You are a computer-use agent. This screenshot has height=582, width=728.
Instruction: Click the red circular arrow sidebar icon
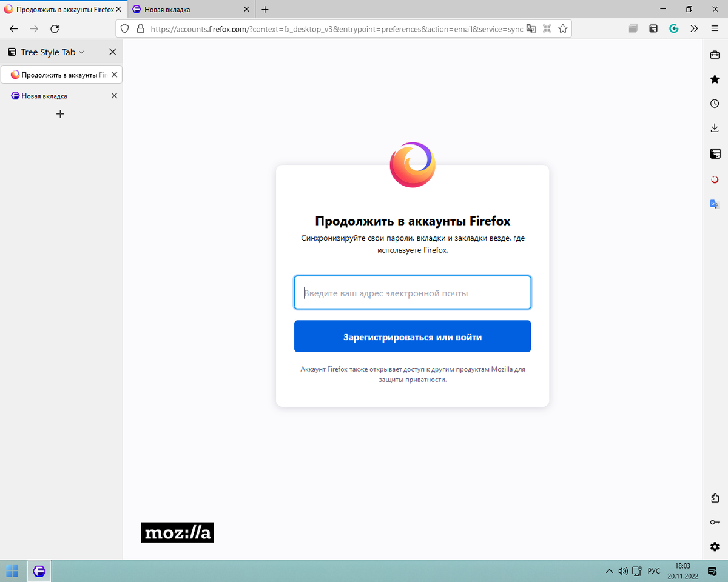[x=715, y=179]
